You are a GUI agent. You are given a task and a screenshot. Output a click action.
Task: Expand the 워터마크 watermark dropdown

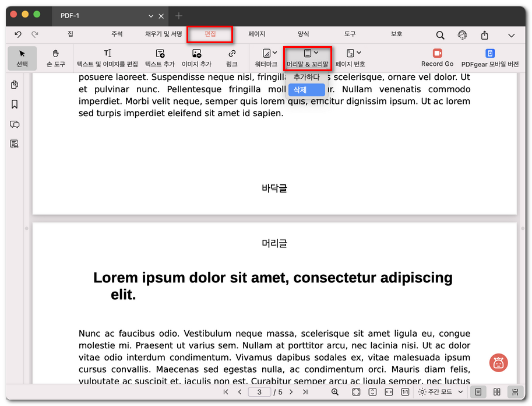point(269,58)
